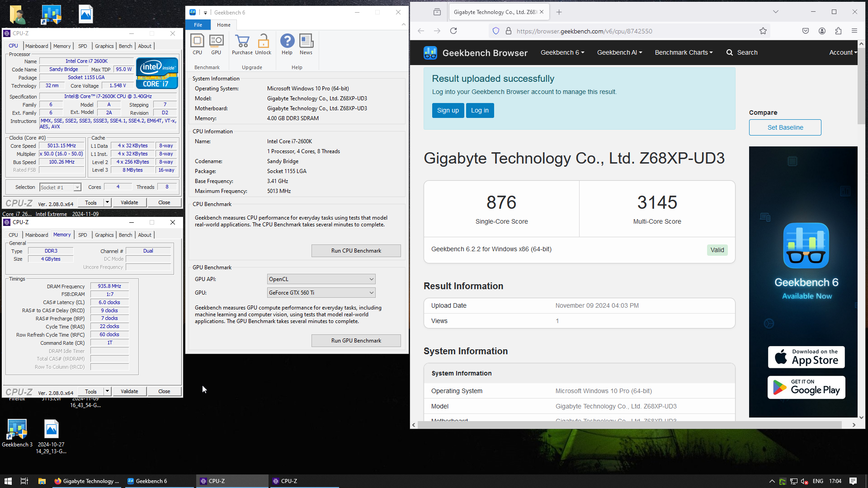Open Geekbench quick access toolbar dropdown
Image resolution: width=868 pixels, height=488 pixels.
coord(205,13)
